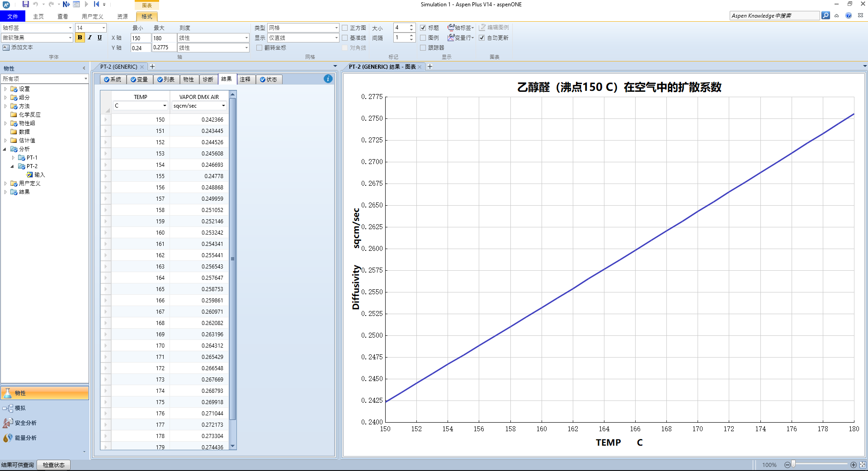The height and width of the screenshot is (471, 868).
Task: Toggle Underline font formatting
Action: 99,38
